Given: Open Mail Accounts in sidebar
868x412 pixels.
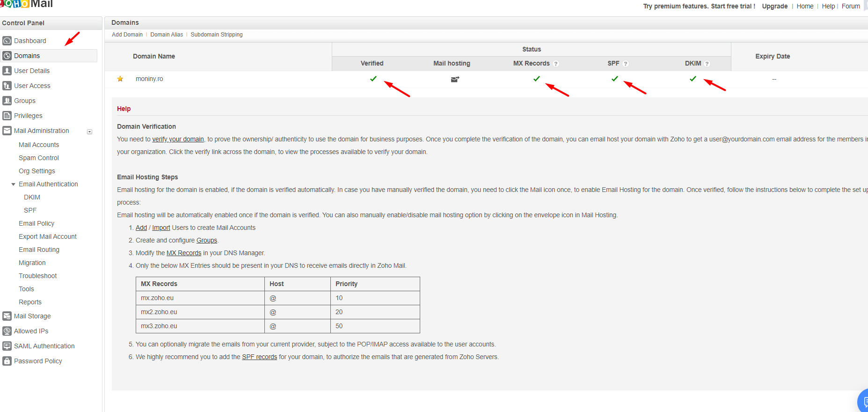Looking at the screenshot, I should click(39, 145).
